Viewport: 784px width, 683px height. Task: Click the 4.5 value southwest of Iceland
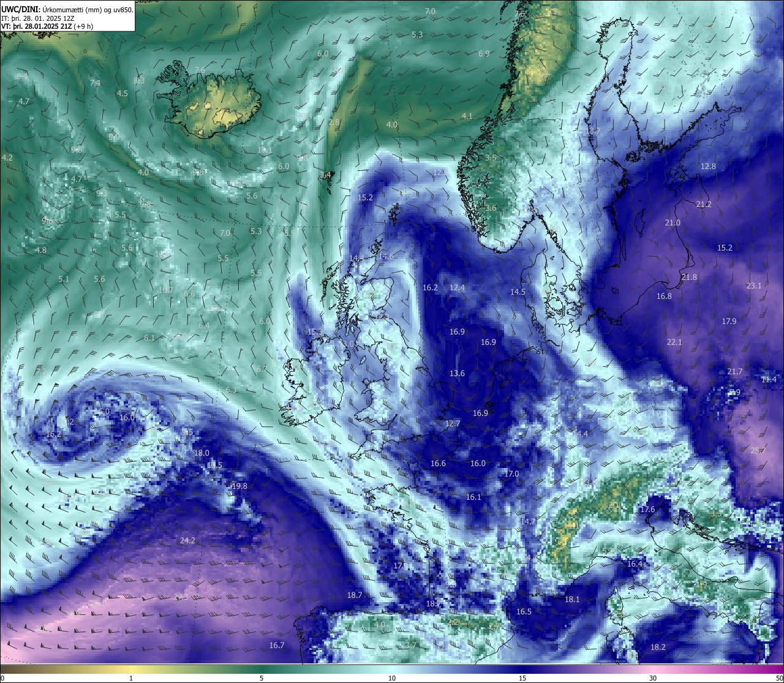tap(122, 93)
